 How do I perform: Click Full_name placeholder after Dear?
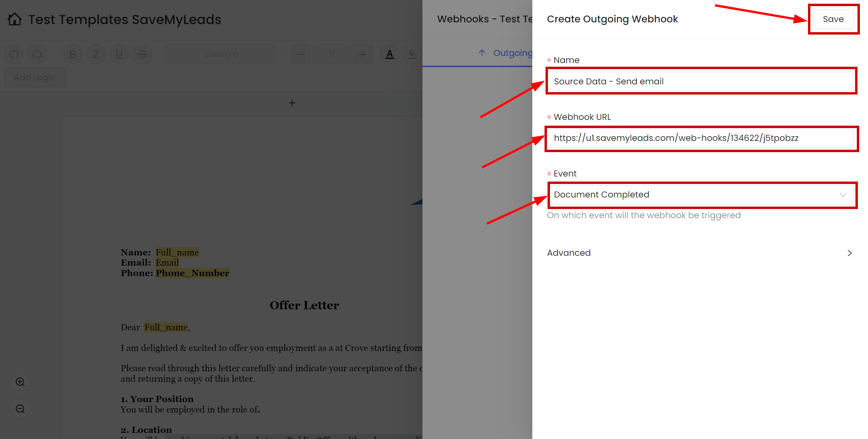tap(166, 327)
